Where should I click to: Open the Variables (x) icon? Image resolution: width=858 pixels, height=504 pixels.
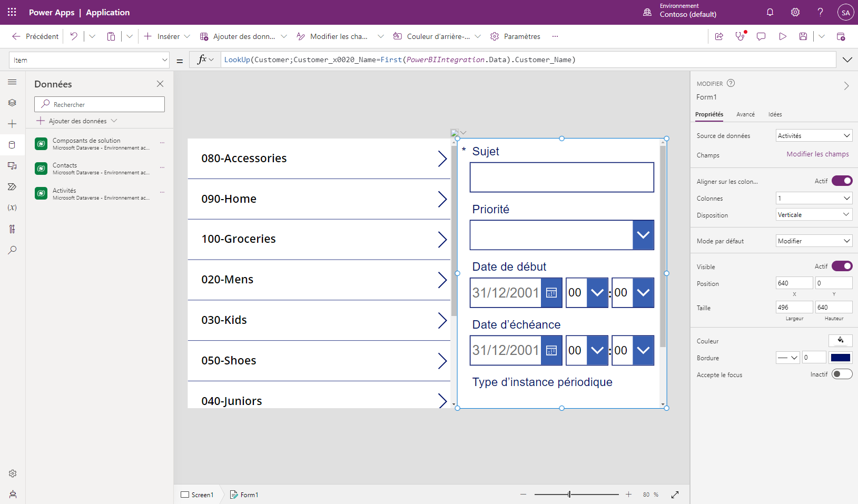12,207
